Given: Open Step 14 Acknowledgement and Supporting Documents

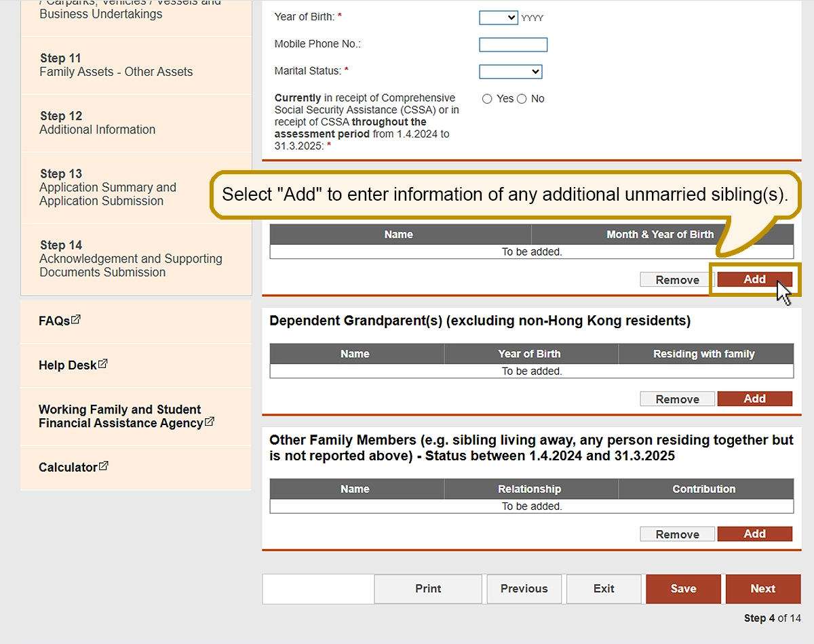Looking at the screenshot, I should click(131, 258).
